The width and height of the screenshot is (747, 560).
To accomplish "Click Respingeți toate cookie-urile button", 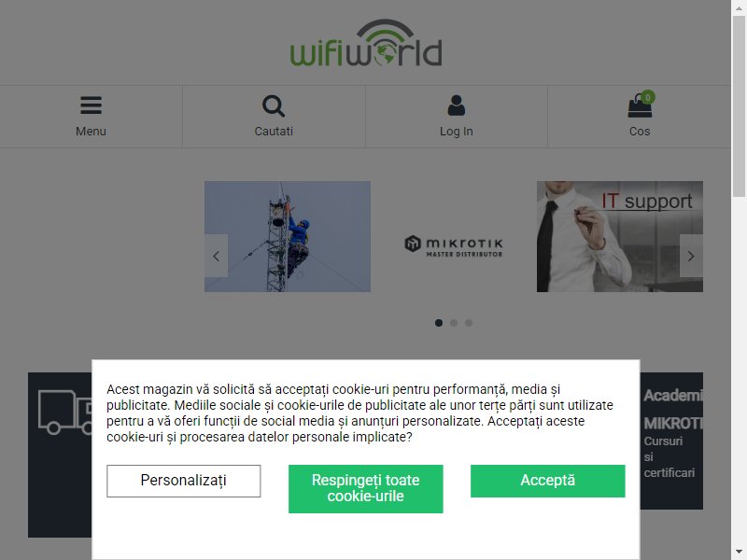I will click(x=365, y=488).
